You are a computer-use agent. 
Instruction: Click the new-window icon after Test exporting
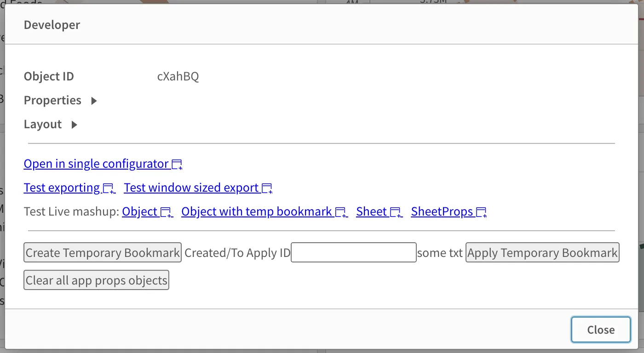[109, 188]
